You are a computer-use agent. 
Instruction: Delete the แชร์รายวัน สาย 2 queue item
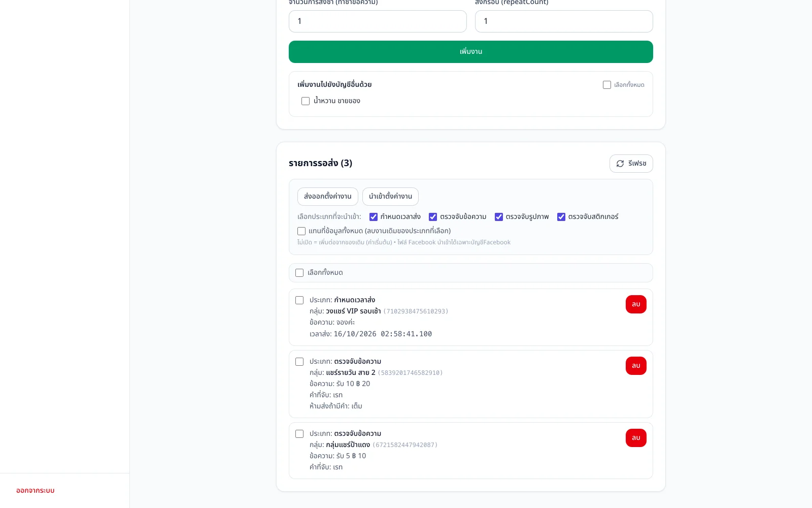click(636, 366)
